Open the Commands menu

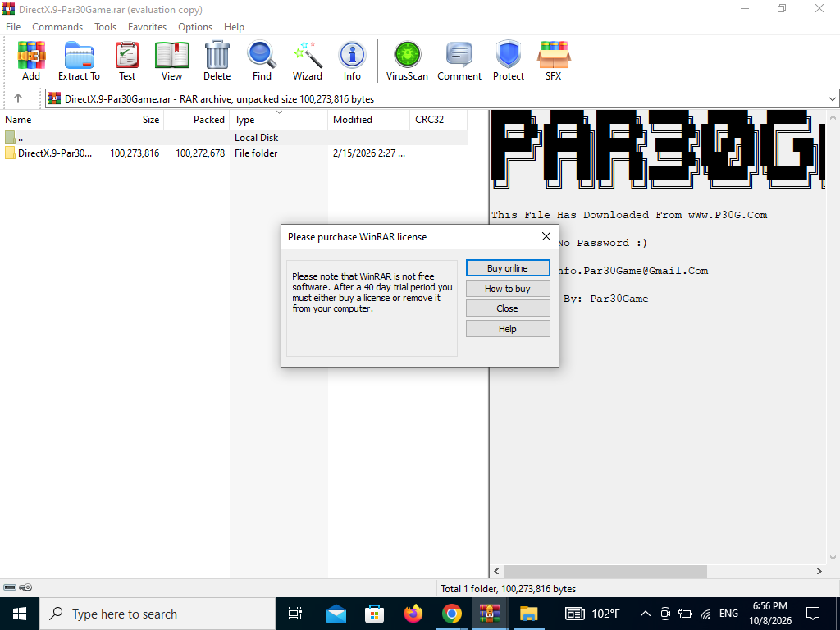pos(57,27)
